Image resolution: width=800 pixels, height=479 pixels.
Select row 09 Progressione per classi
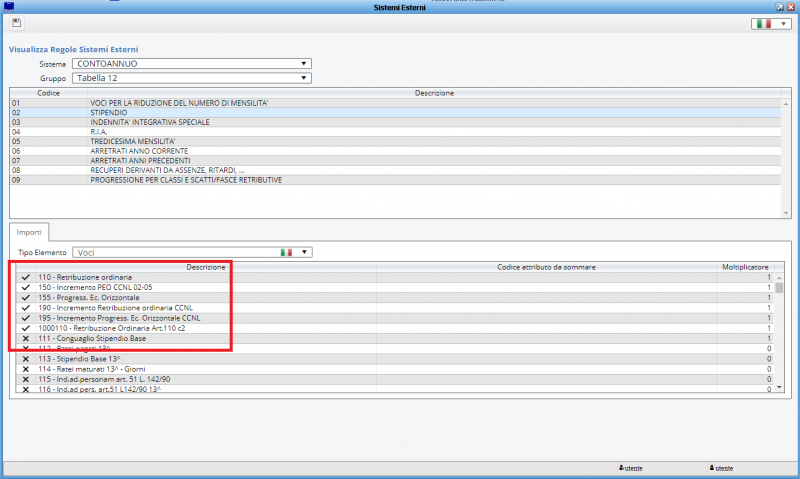tap(395, 180)
